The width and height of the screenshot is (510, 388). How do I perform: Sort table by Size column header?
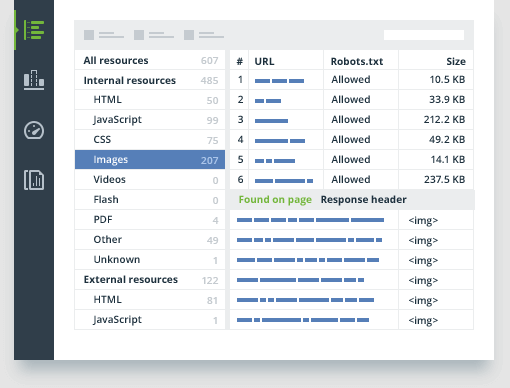pyautogui.click(x=456, y=61)
